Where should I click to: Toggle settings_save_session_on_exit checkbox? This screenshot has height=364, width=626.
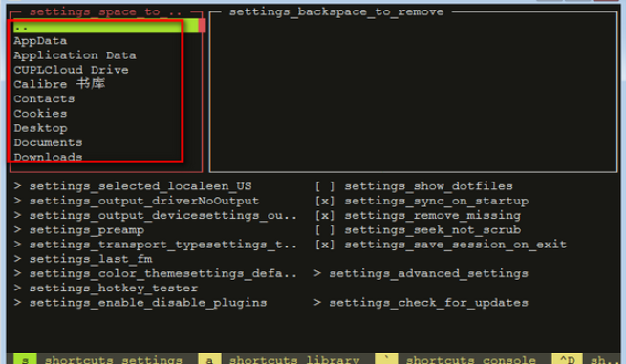[325, 245]
